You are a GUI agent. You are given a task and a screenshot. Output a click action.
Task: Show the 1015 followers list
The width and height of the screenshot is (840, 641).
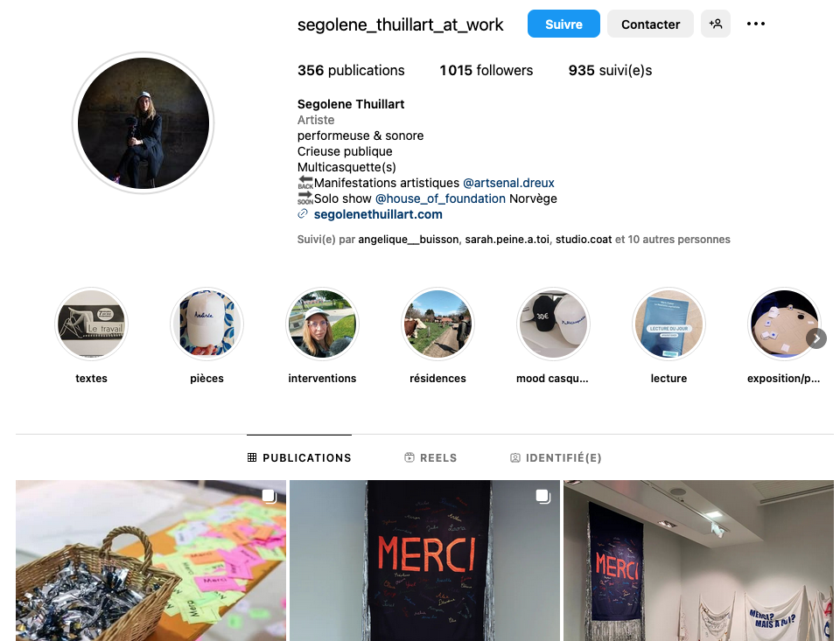tap(486, 70)
